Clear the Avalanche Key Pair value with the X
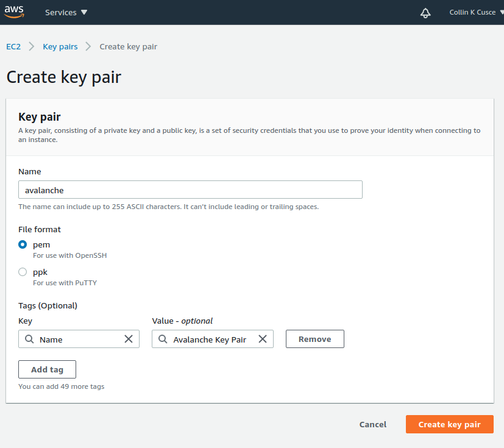The height and width of the screenshot is (448, 504). tap(262, 339)
